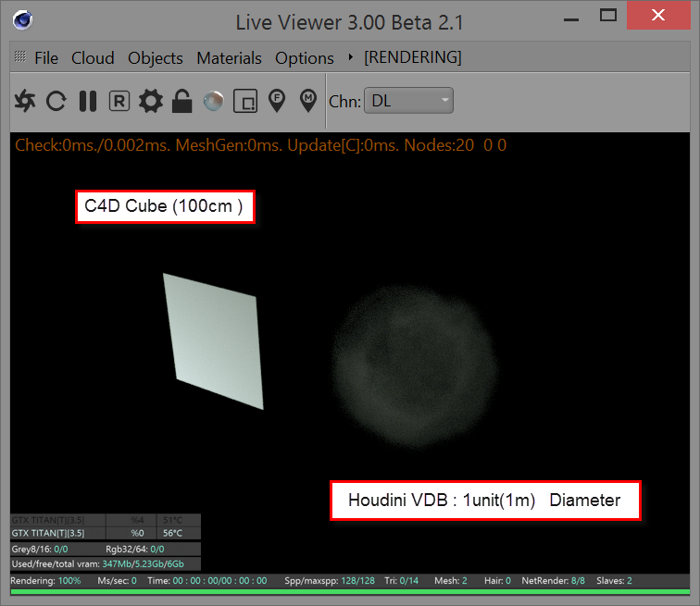Select the focus picker F pin icon
The width and height of the screenshot is (700, 606).
[x=277, y=101]
